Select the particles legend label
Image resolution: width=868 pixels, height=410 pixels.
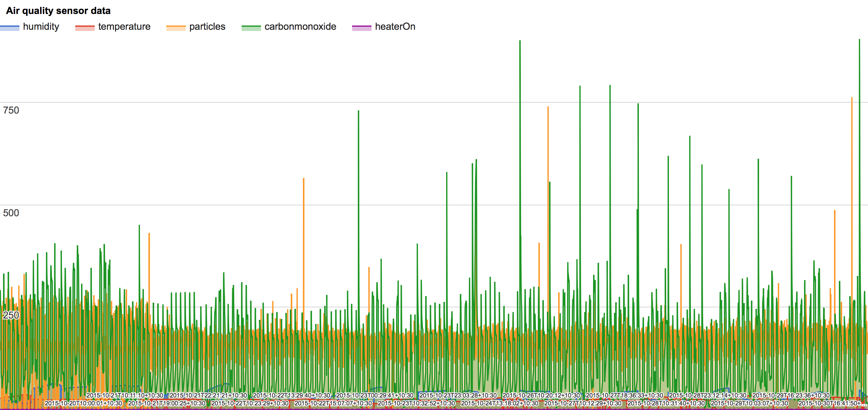tap(207, 27)
